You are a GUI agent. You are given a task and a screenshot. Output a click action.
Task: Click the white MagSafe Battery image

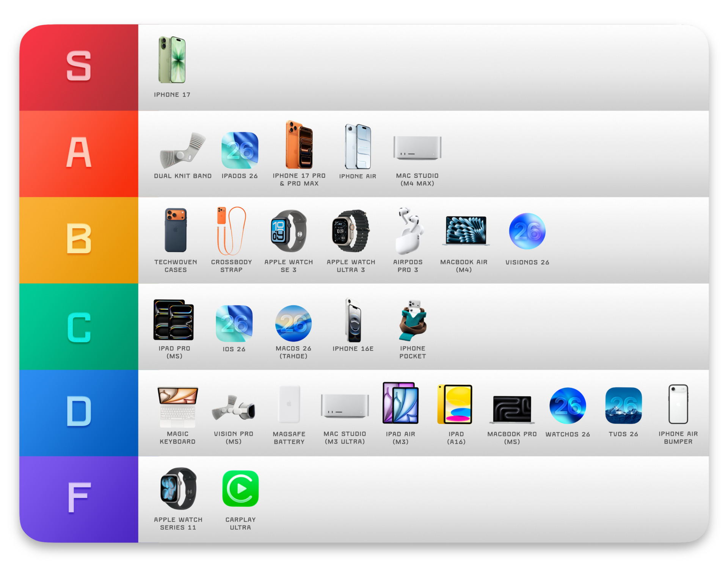[x=289, y=404]
